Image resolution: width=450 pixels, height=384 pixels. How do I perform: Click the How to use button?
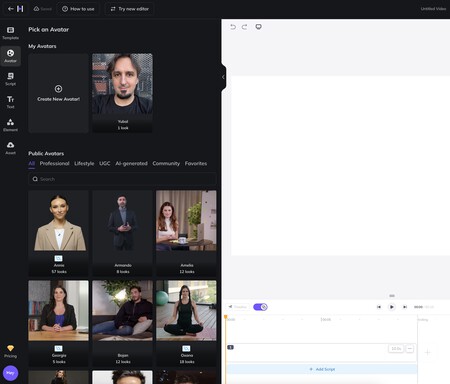(x=78, y=9)
